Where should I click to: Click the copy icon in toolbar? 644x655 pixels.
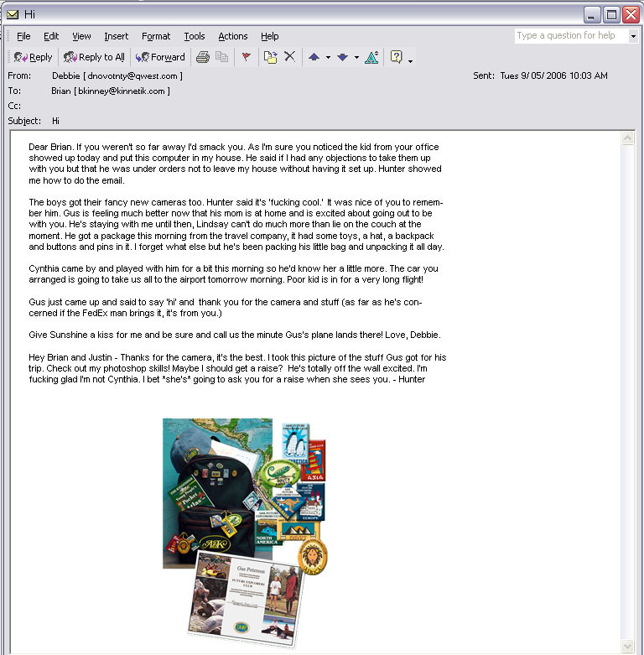pyautogui.click(x=221, y=57)
